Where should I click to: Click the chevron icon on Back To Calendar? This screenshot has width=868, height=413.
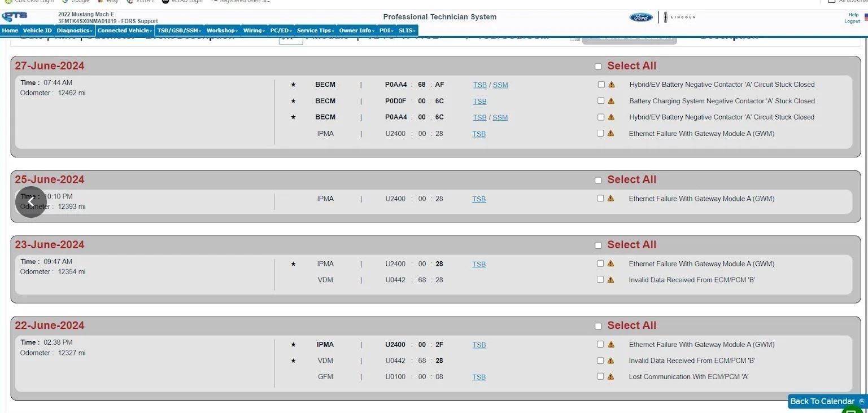click(862, 401)
